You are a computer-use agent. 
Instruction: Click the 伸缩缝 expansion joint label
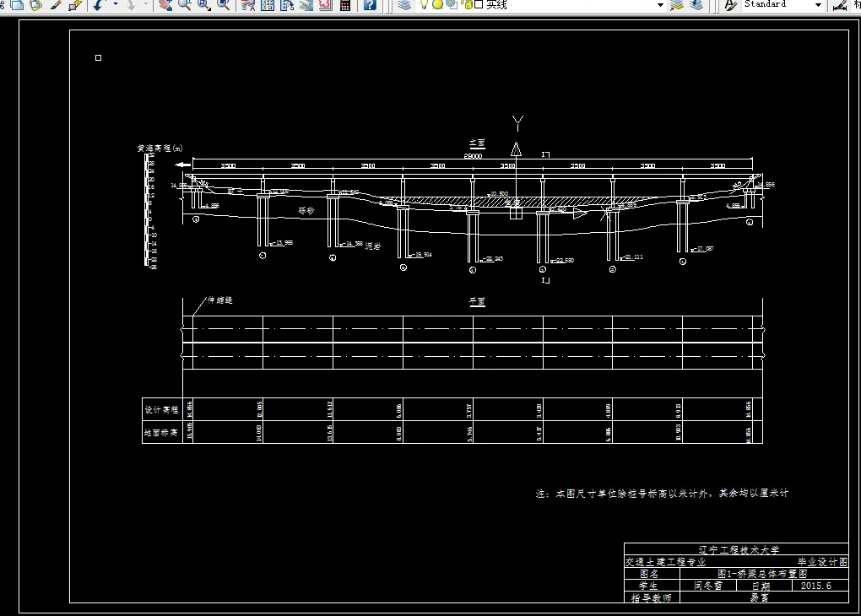[x=220, y=300]
